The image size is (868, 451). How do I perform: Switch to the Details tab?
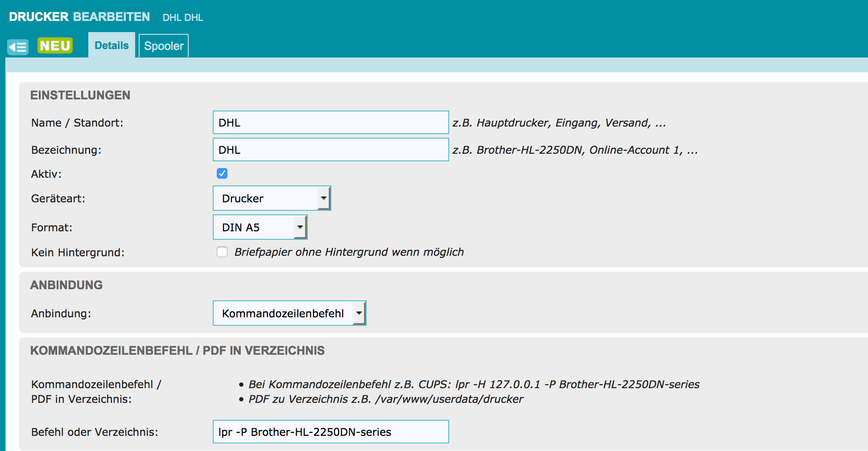112,45
